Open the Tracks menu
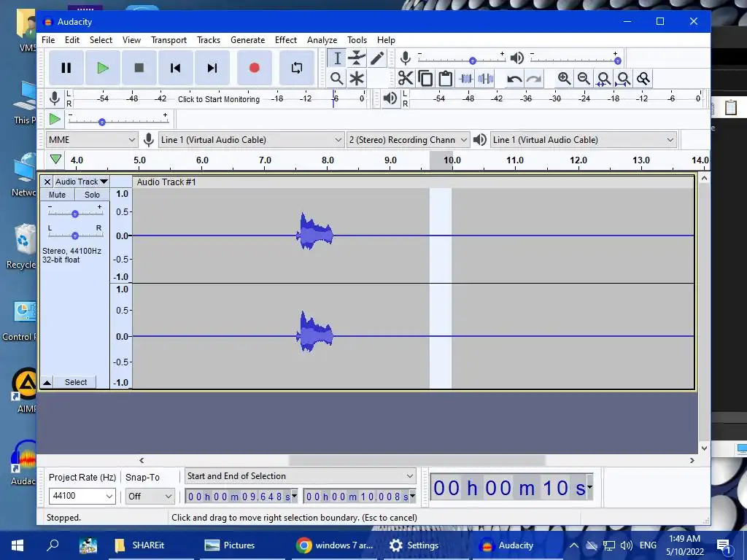The width and height of the screenshot is (747, 560). click(209, 40)
